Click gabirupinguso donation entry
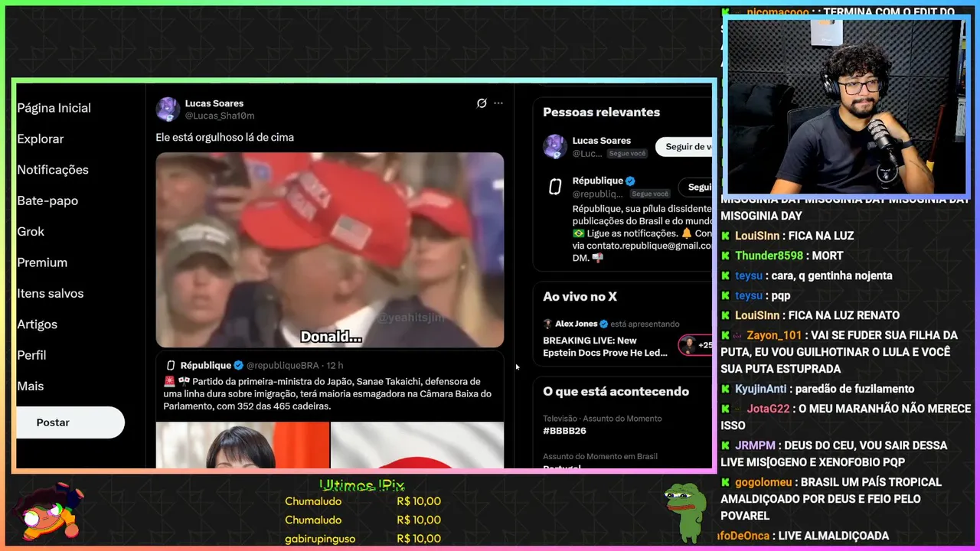The height and width of the screenshot is (551, 980). 363,539
